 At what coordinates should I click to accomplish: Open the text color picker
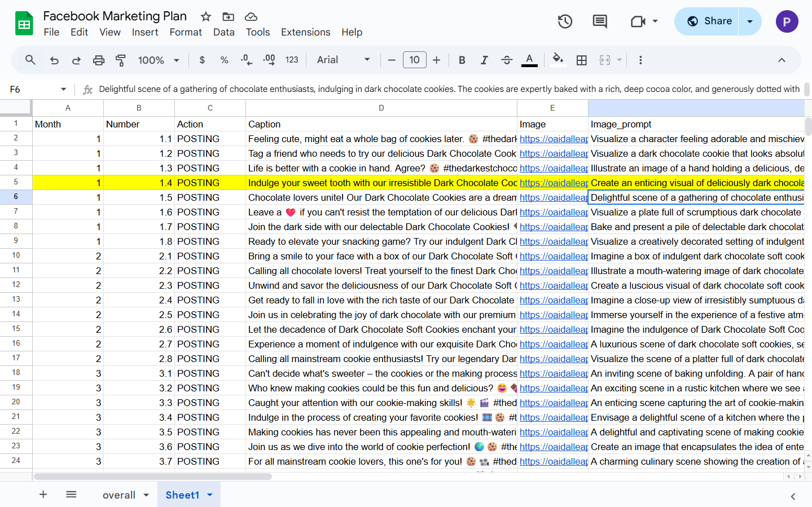point(529,60)
